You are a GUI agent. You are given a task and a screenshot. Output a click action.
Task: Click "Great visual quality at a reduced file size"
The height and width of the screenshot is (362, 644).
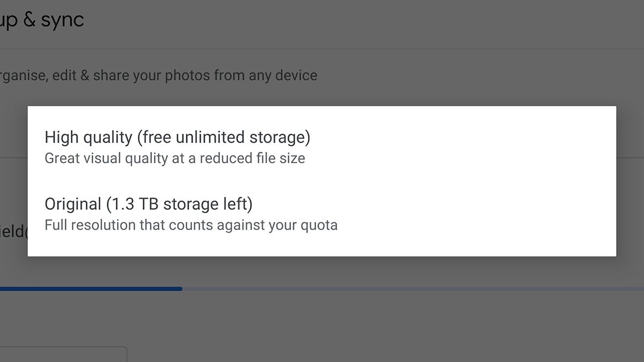(x=174, y=159)
